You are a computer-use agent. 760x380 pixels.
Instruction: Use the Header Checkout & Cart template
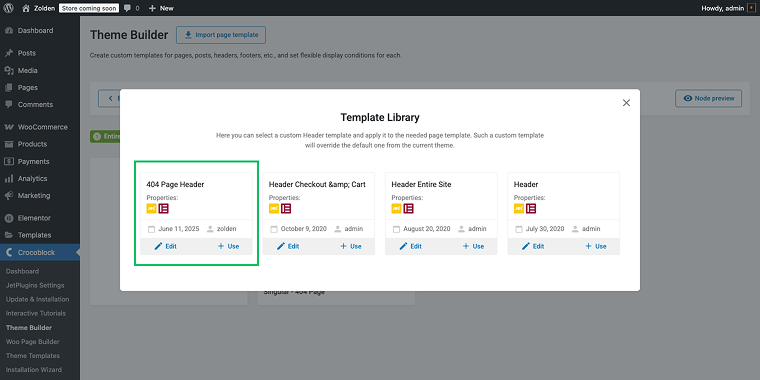point(351,246)
